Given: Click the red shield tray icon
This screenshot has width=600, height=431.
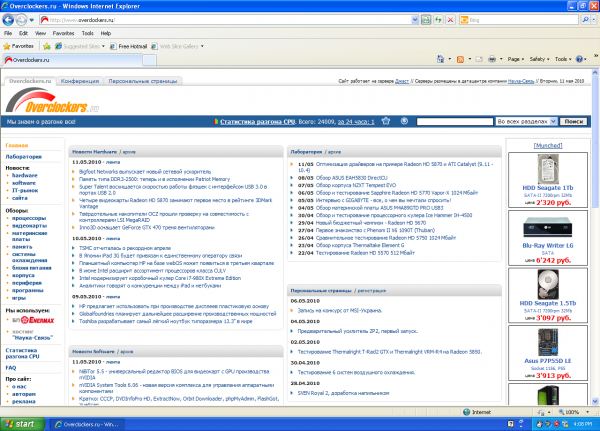Looking at the screenshot, I should click(x=556, y=424).
